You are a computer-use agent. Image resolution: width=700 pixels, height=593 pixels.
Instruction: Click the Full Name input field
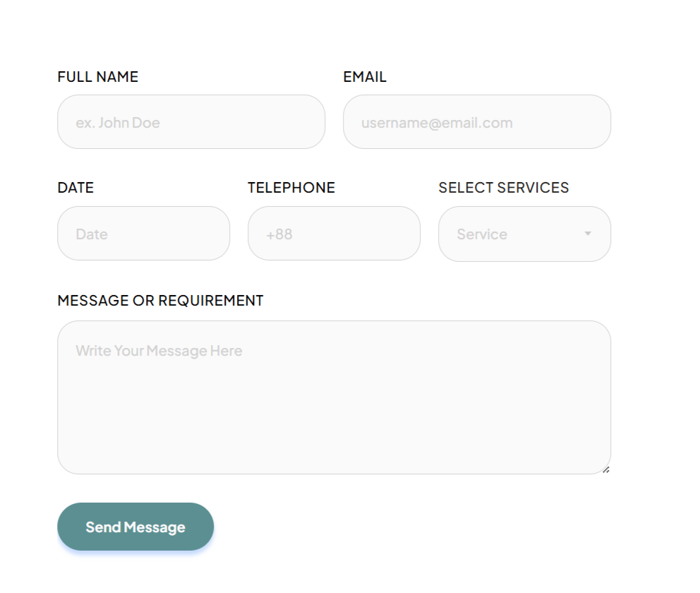[191, 121]
